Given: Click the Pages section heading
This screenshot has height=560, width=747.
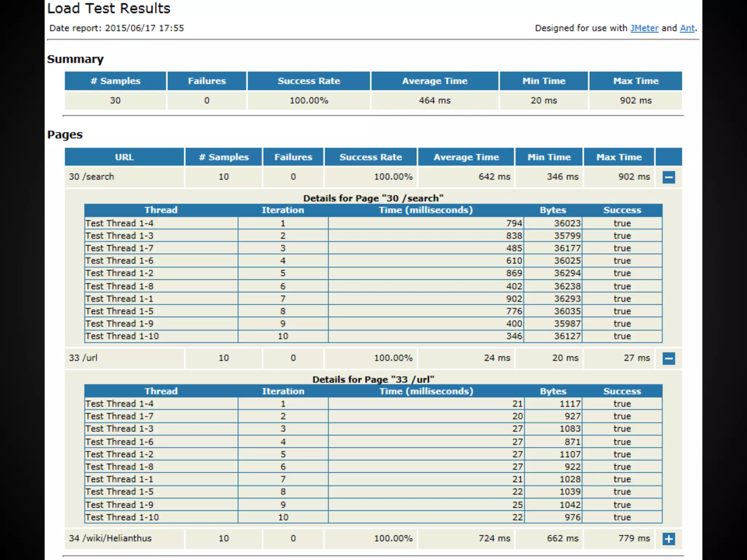Looking at the screenshot, I should (65, 135).
